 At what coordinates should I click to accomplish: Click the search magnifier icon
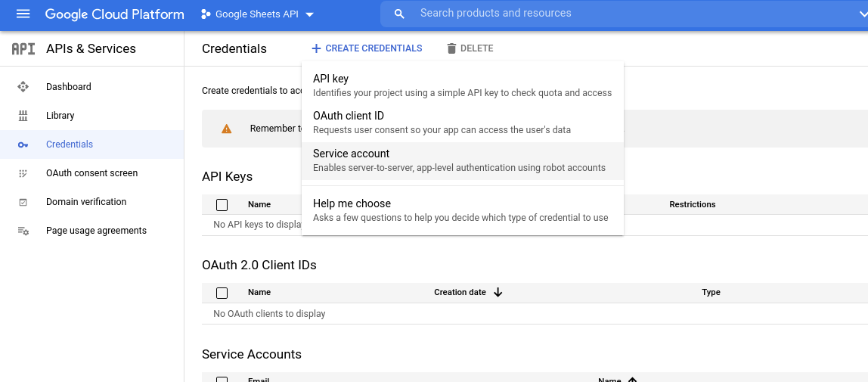tap(399, 14)
